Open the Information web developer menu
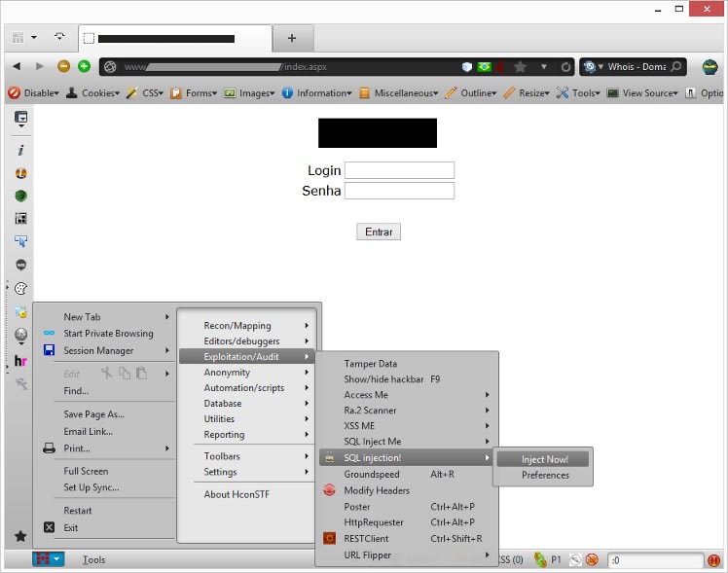 pyautogui.click(x=317, y=92)
